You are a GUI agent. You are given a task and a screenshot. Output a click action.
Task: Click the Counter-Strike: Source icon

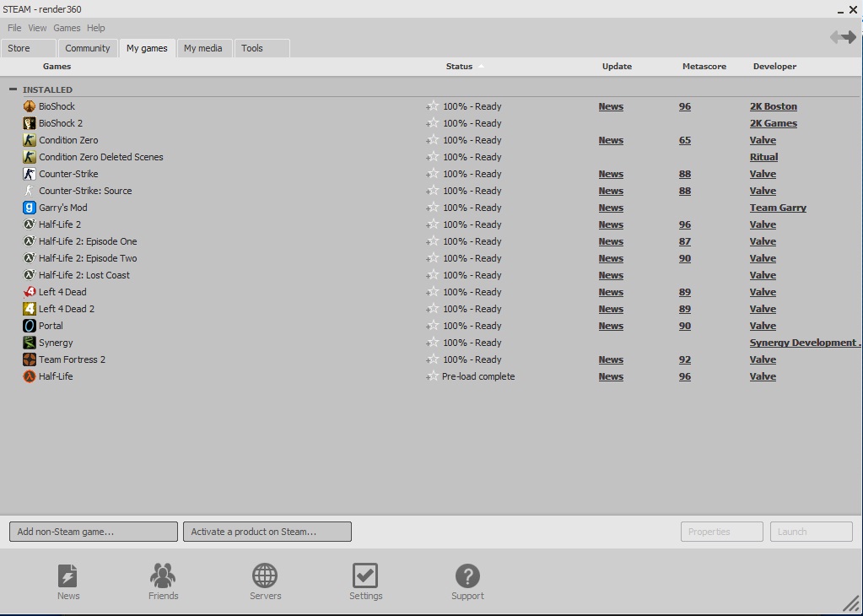[x=30, y=191]
